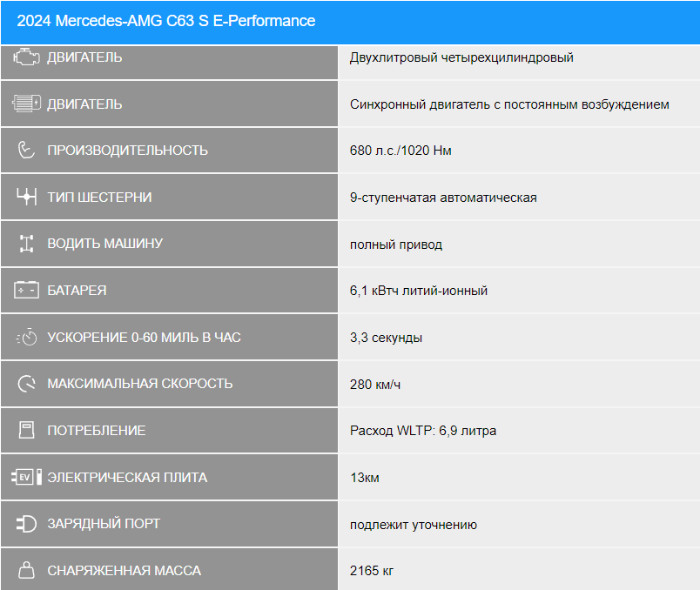Click the fuel consumption icon beside ПОТРЕБЛЕНИЕ
The image size is (700, 590).
click(26, 430)
